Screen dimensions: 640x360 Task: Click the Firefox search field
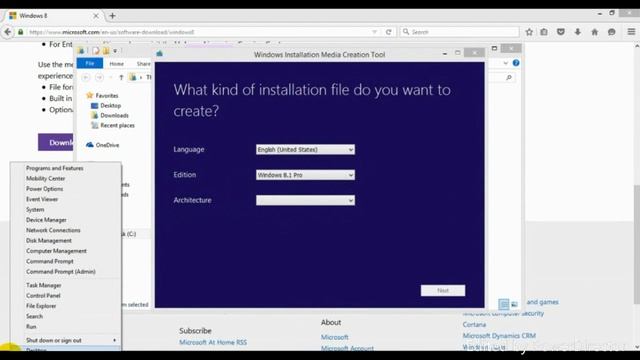coord(460,32)
